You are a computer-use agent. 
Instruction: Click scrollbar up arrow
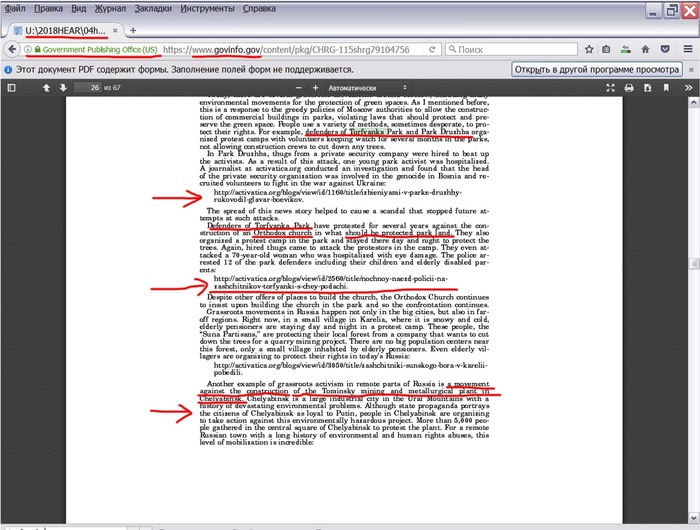coord(694,102)
